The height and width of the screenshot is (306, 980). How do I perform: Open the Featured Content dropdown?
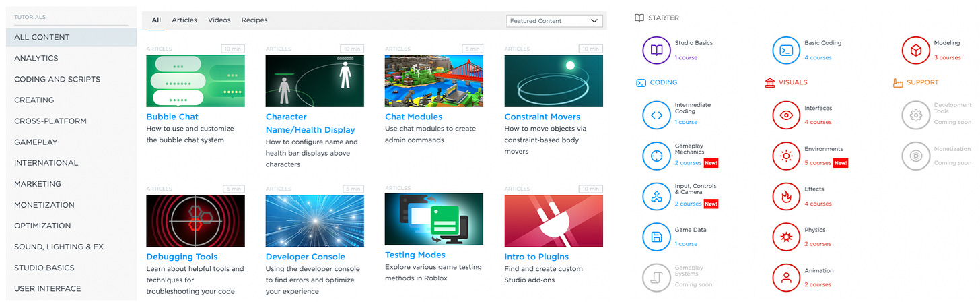tap(554, 21)
